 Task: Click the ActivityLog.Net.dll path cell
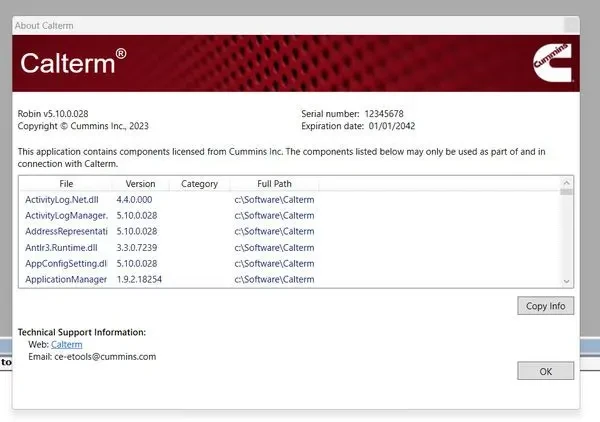click(274, 200)
